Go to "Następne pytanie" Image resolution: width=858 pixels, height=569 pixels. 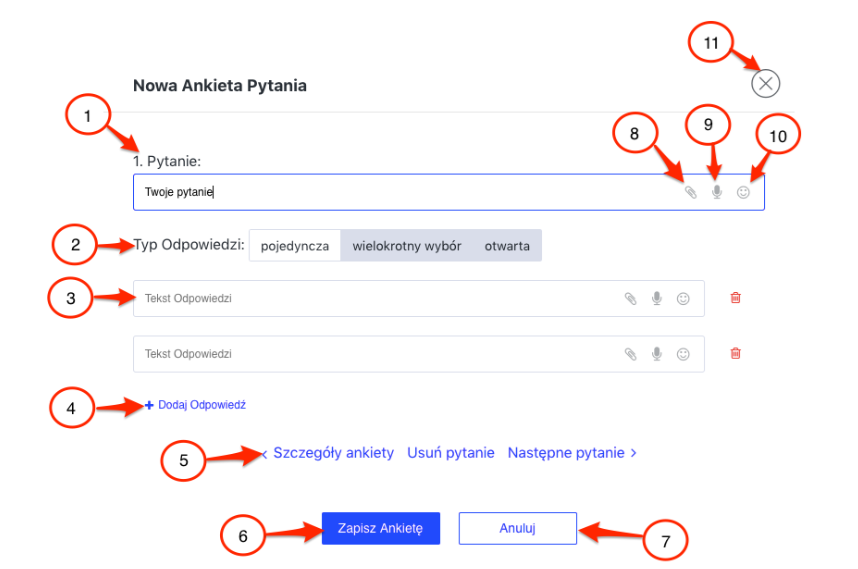tap(571, 453)
